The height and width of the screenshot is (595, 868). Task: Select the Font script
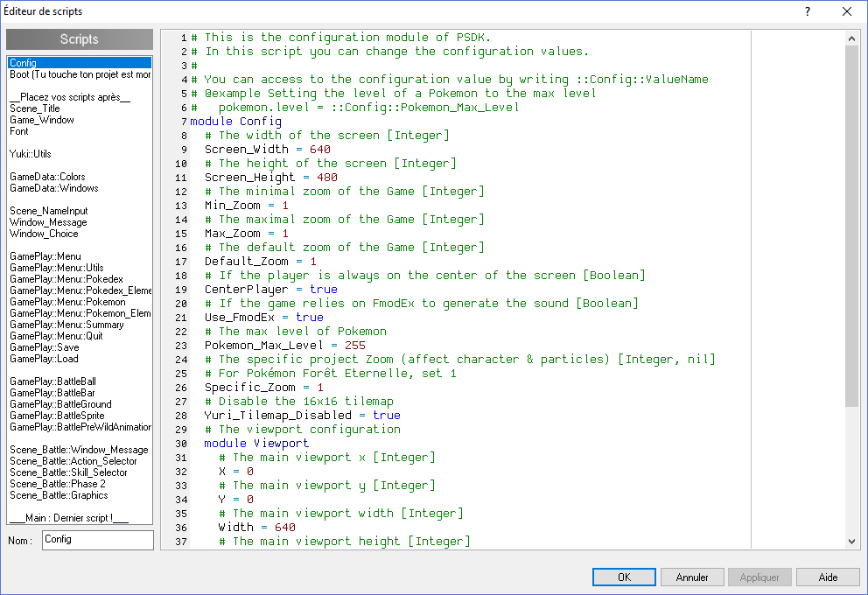coord(80,131)
